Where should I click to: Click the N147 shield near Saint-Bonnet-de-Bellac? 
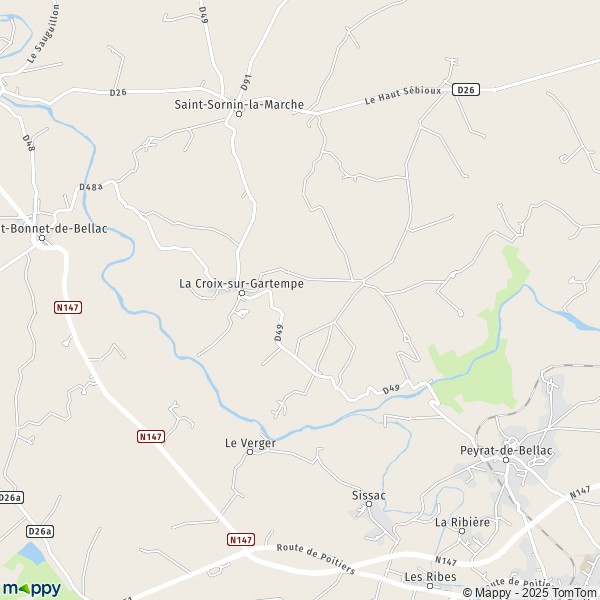[68, 307]
